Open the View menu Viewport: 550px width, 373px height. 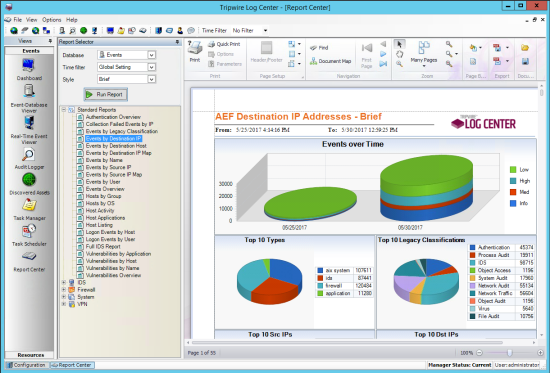[x=32, y=20]
